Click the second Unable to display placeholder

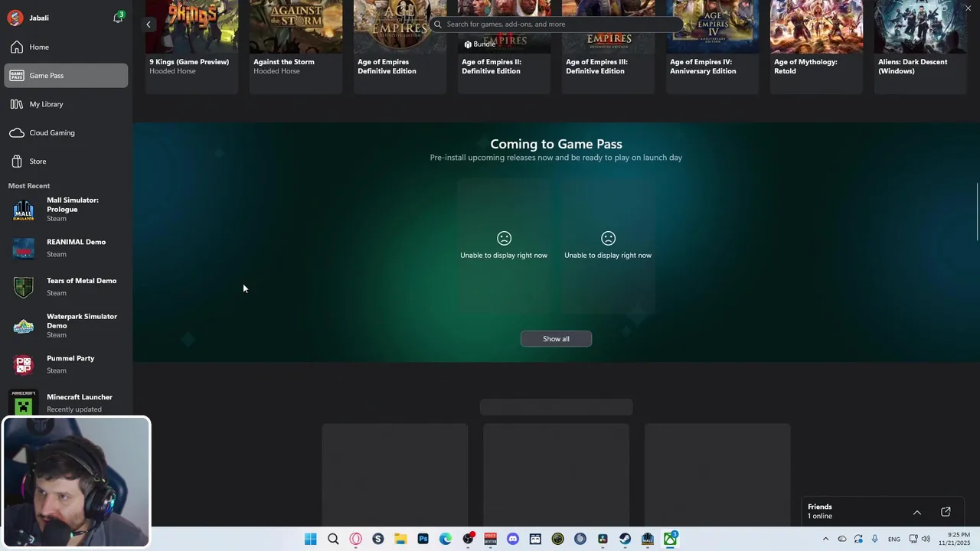(x=608, y=246)
